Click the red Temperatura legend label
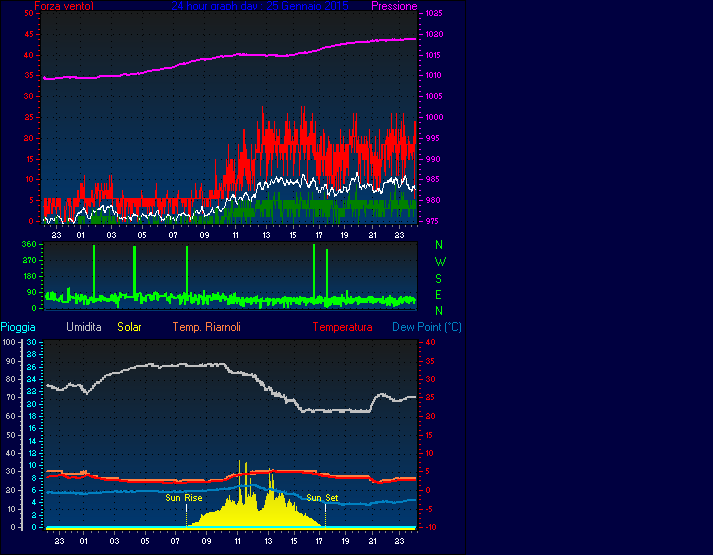Viewport: 713px width, 555px height. click(342, 327)
